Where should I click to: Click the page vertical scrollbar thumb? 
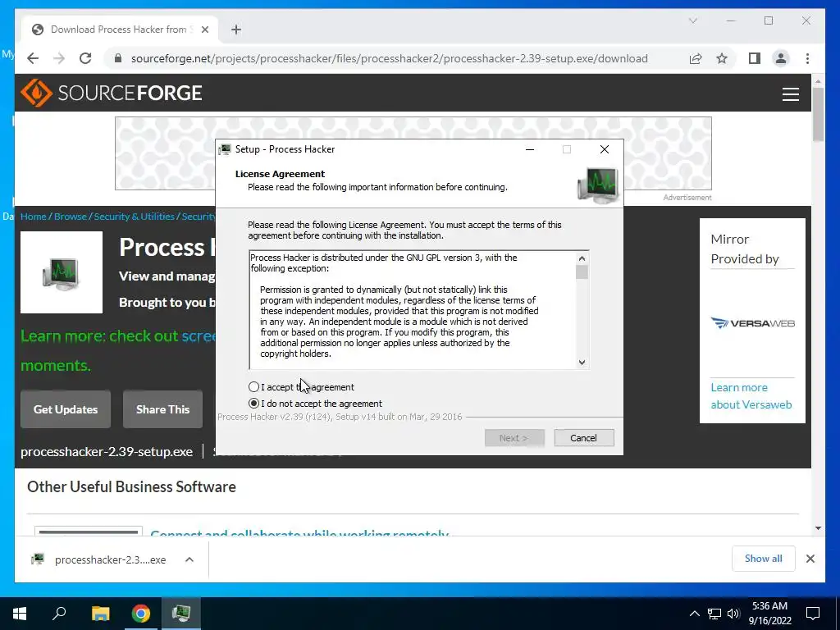click(818, 113)
